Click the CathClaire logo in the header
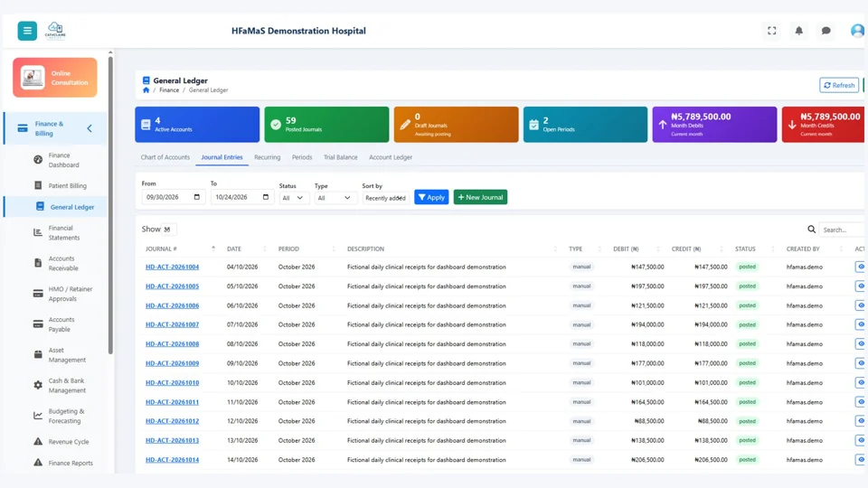The width and height of the screenshot is (868, 488). coord(55,31)
